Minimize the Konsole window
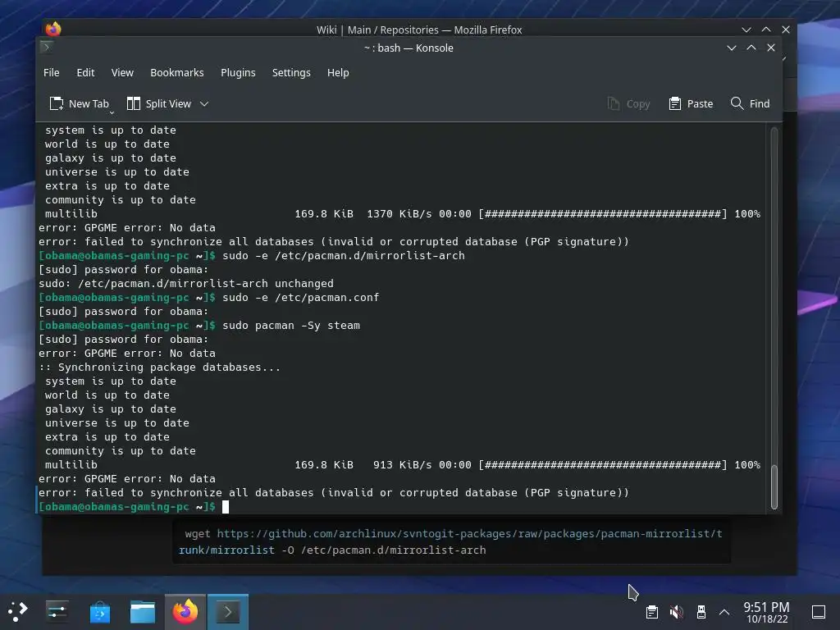 coord(731,48)
